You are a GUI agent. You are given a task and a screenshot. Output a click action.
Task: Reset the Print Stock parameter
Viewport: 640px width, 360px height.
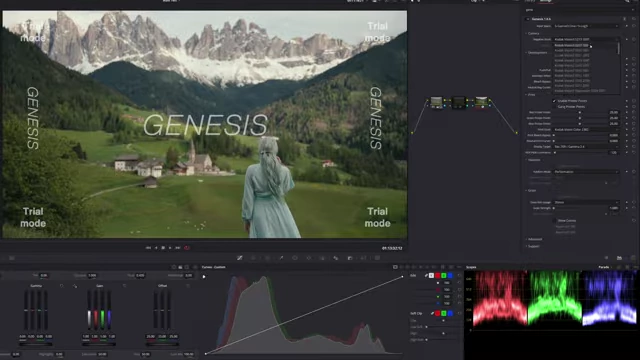633,129
